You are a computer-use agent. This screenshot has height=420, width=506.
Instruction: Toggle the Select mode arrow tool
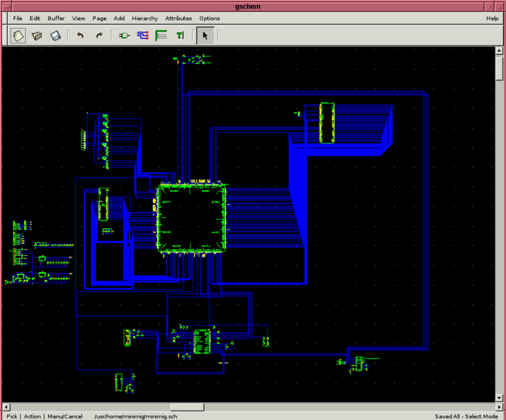pyautogui.click(x=205, y=35)
